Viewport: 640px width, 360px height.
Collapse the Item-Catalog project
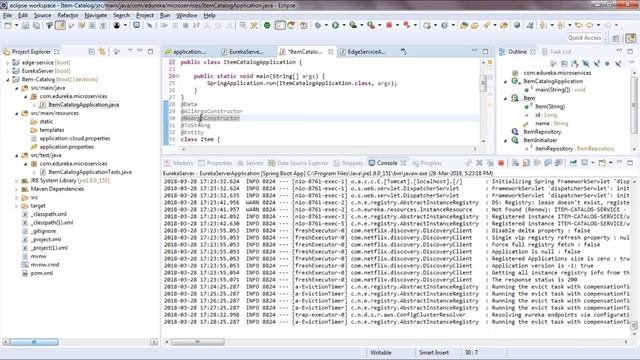tap(7, 80)
